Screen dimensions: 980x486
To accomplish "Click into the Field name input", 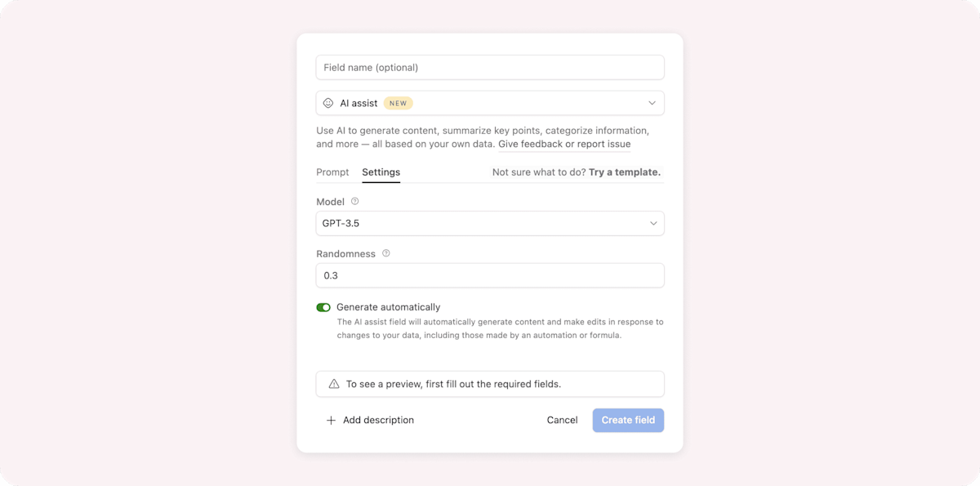I will click(490, 67).
